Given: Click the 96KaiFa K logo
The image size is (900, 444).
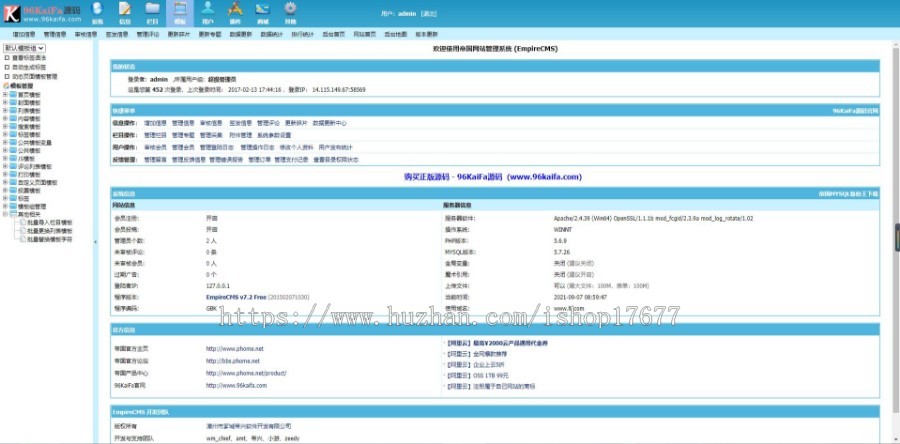Looking at the screenshot, I should tap(11, 14).
